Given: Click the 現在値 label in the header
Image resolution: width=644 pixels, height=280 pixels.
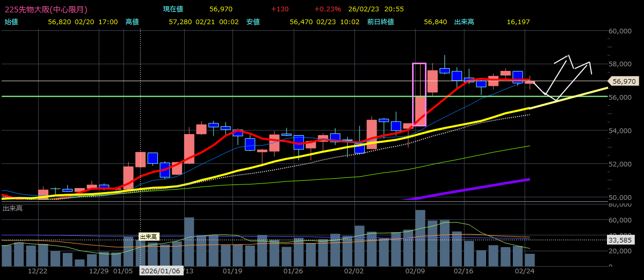Looking at the screenshot, I should (x=173, y=9).
